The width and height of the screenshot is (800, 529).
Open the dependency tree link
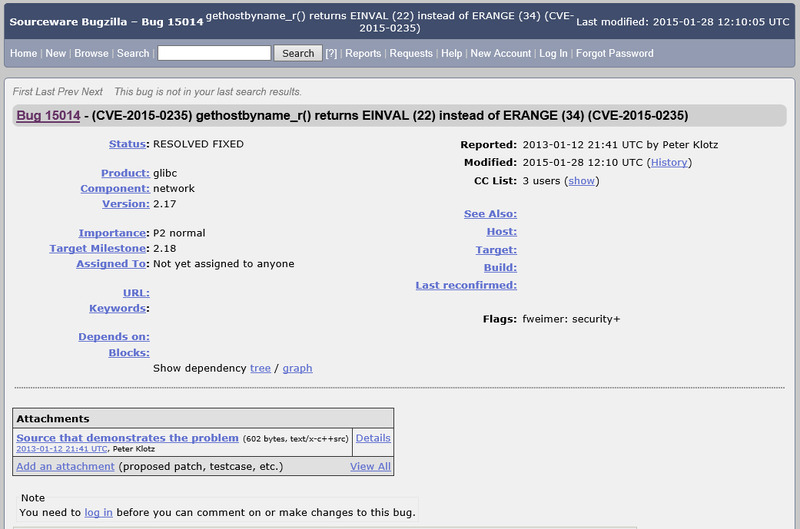[x=260, y=368]
